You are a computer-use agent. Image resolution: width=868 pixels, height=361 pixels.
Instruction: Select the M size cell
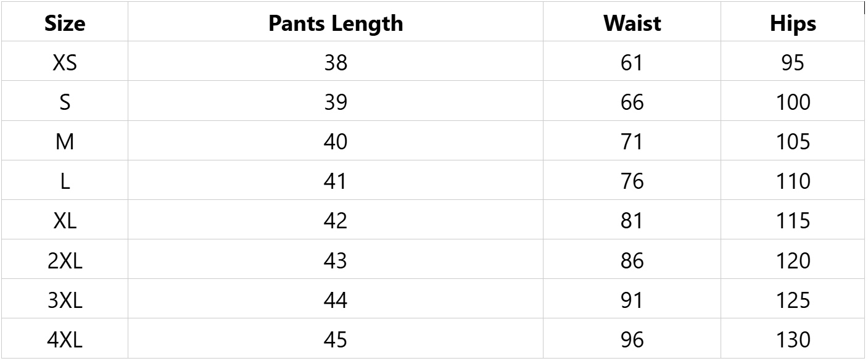(65, 141)
